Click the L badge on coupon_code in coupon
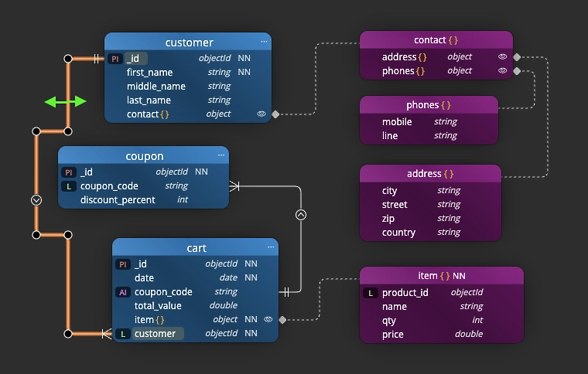588x374 pixels. pos(69,186)
